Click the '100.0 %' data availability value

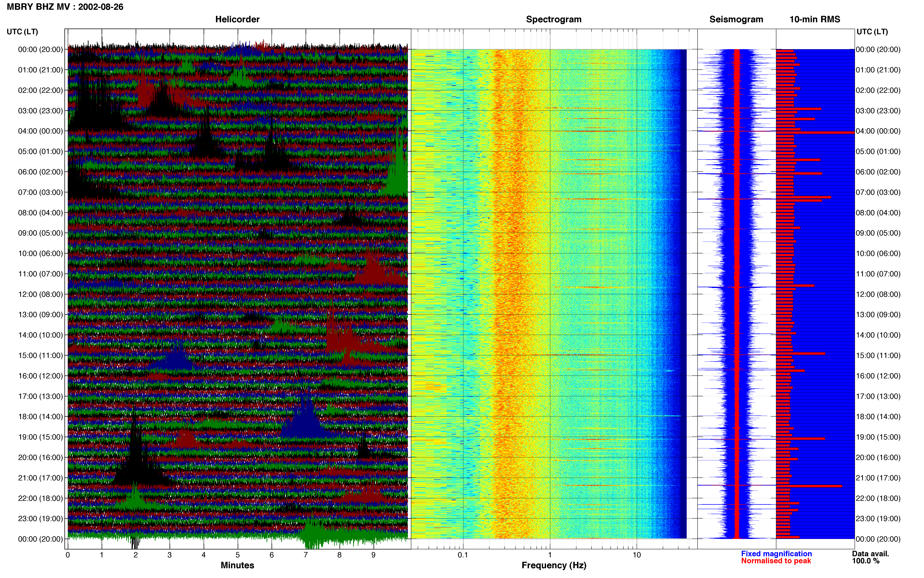865,561
